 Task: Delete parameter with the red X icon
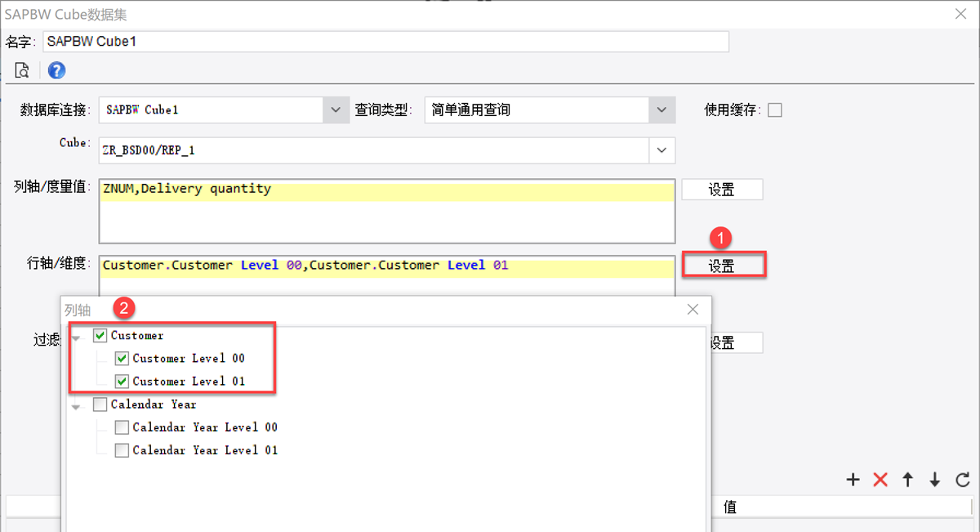point(880,480)
